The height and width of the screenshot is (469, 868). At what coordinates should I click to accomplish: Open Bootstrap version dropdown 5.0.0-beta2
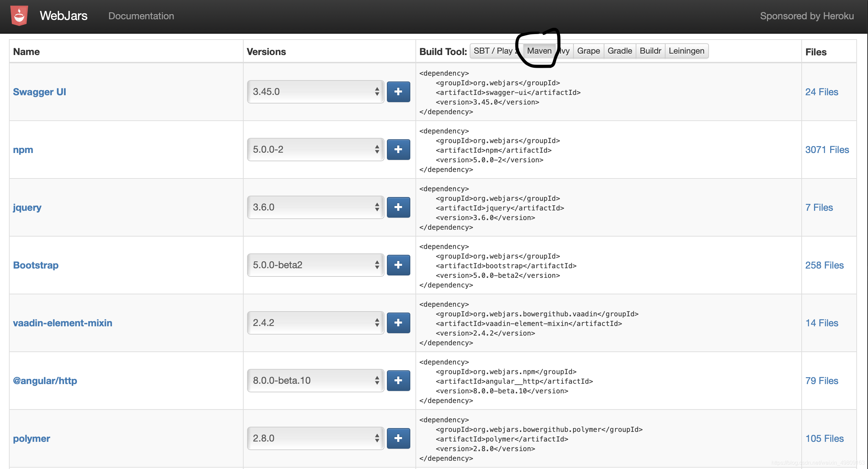coord(315,265)
